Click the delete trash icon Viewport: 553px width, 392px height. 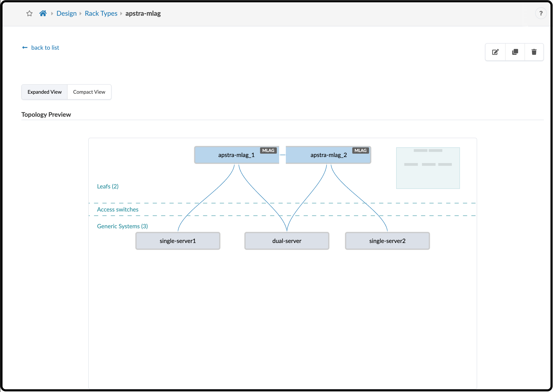pyautogui.click(x=534, y=52)
